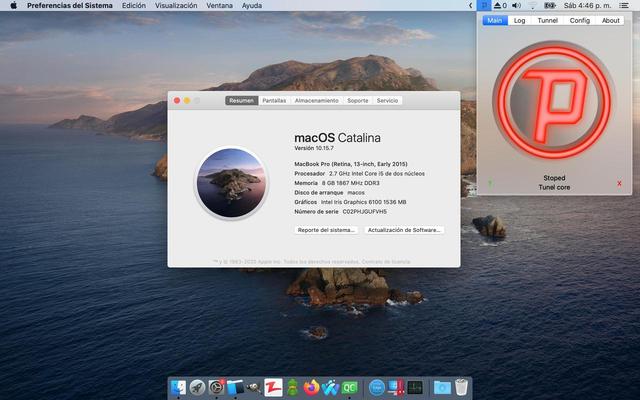Click the Versión 10.15.7 text
The image size is (640, 400).
[313, 148]
